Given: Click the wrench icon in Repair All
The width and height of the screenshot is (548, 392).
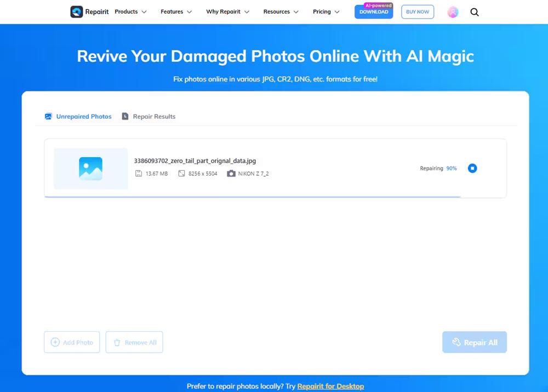Looking at the screenshot, I should click(456, 342).
